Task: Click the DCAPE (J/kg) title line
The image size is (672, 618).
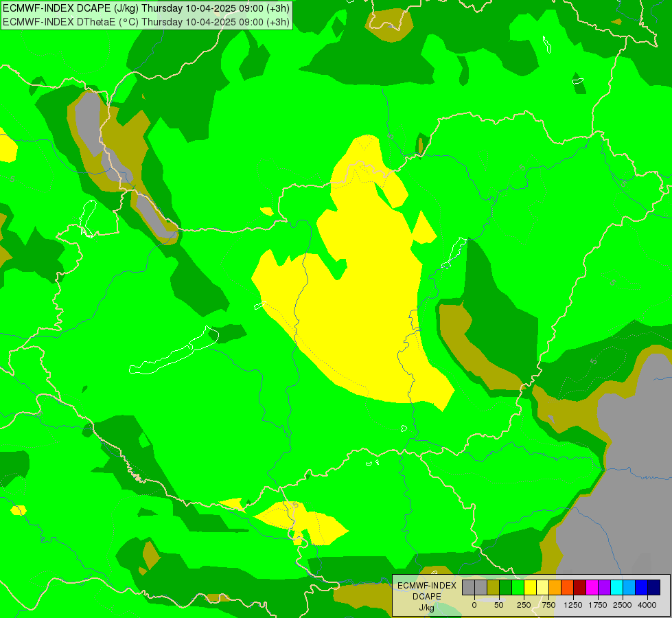Action: click(x=146, y=8)
